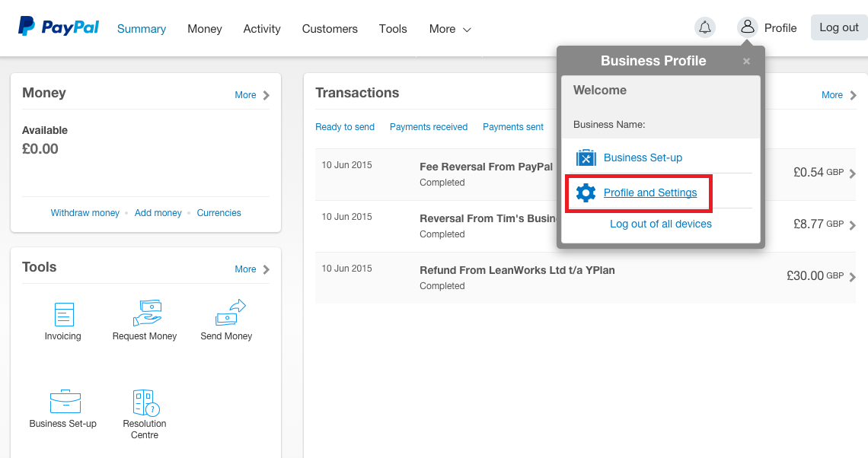Click the £30.00 GBP amount

(x=815, y=275)
